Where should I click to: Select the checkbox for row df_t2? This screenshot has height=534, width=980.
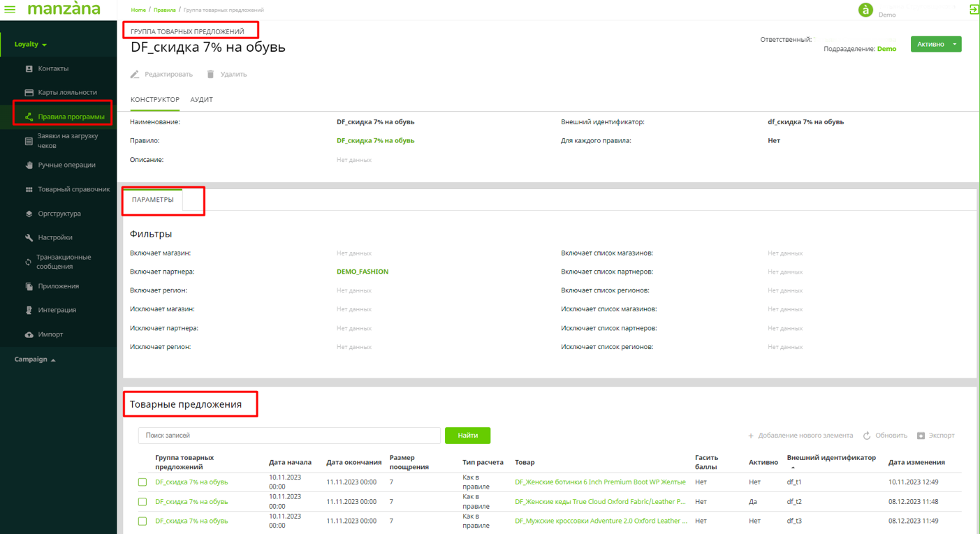point(142,502)
